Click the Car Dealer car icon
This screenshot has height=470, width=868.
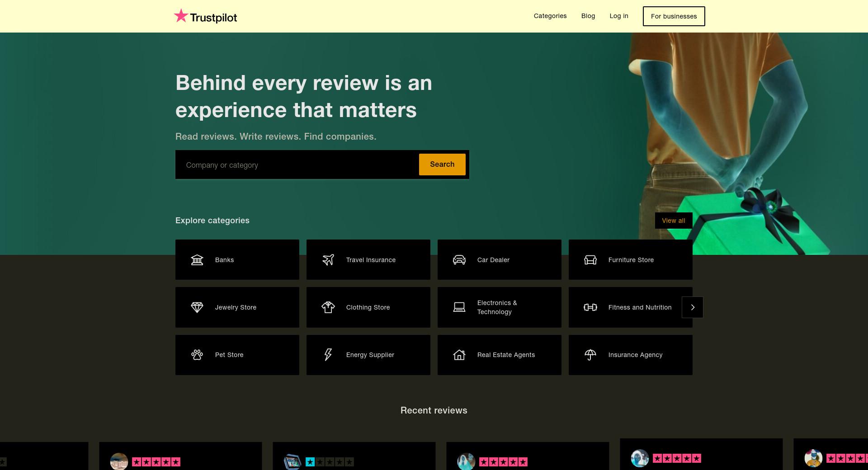click(459, 260)
